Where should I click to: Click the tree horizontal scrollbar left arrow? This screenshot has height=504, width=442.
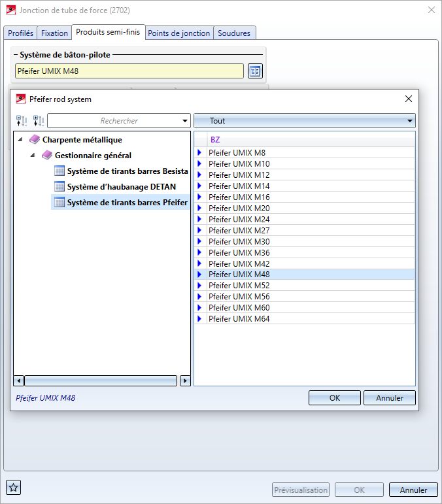[x=19, y=381]
